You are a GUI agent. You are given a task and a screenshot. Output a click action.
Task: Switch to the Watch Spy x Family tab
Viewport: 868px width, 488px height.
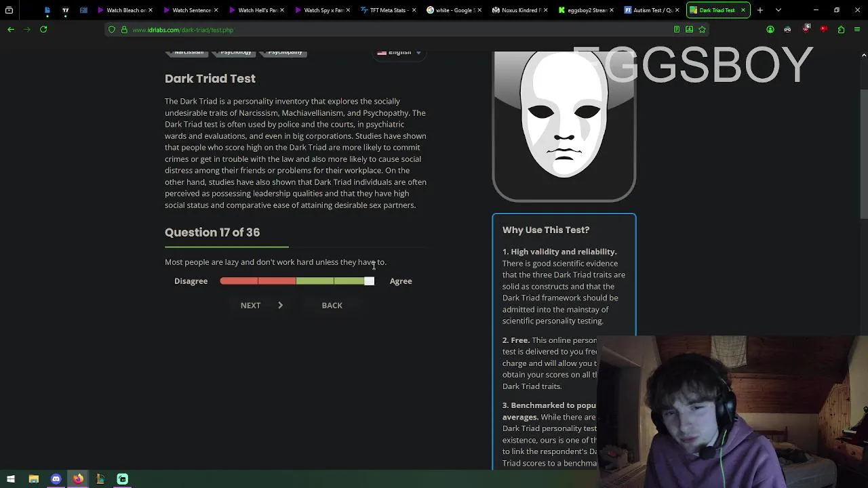323,10
